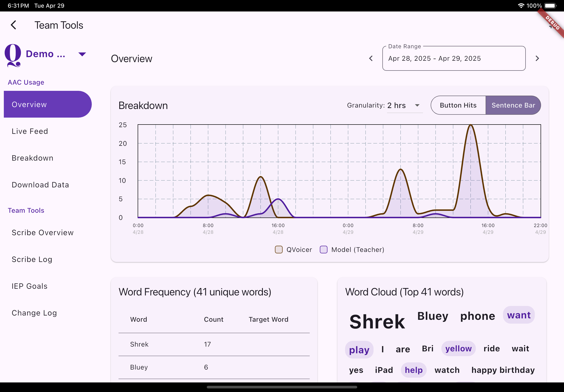Screen dimensions: 564x392
Task: Tap the back arrow icon
Action: coord(14,25)
